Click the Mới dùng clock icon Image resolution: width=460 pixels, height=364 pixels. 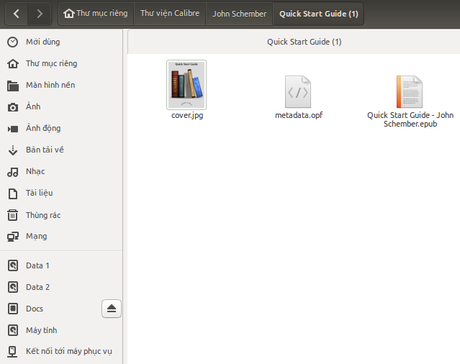click(x=13, y=42)
